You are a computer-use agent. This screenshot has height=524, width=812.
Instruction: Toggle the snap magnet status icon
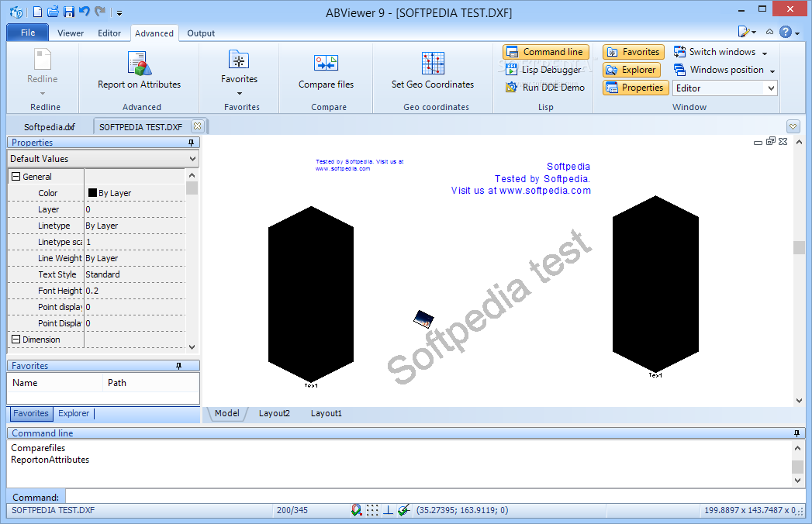pos(356,511)
